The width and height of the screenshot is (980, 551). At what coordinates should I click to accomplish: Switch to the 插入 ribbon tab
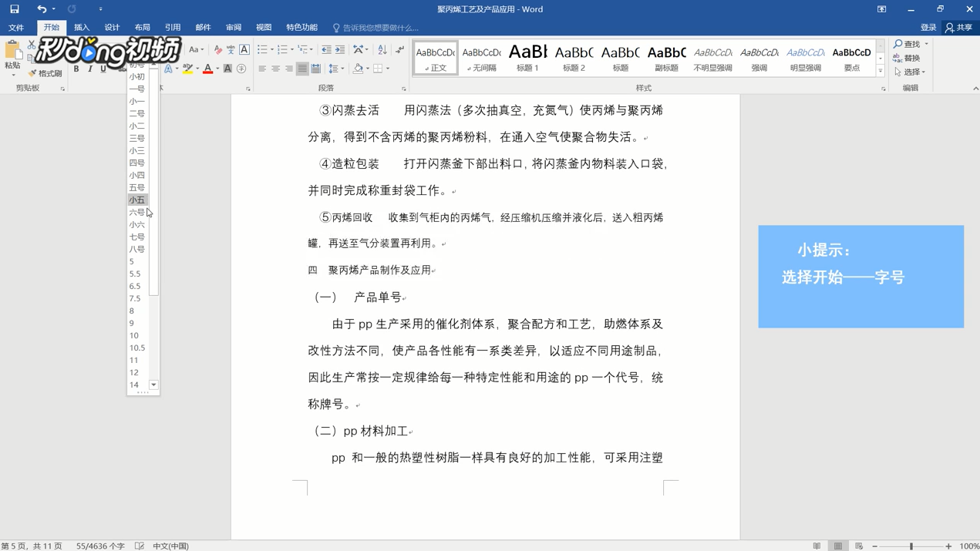[82, 27]
